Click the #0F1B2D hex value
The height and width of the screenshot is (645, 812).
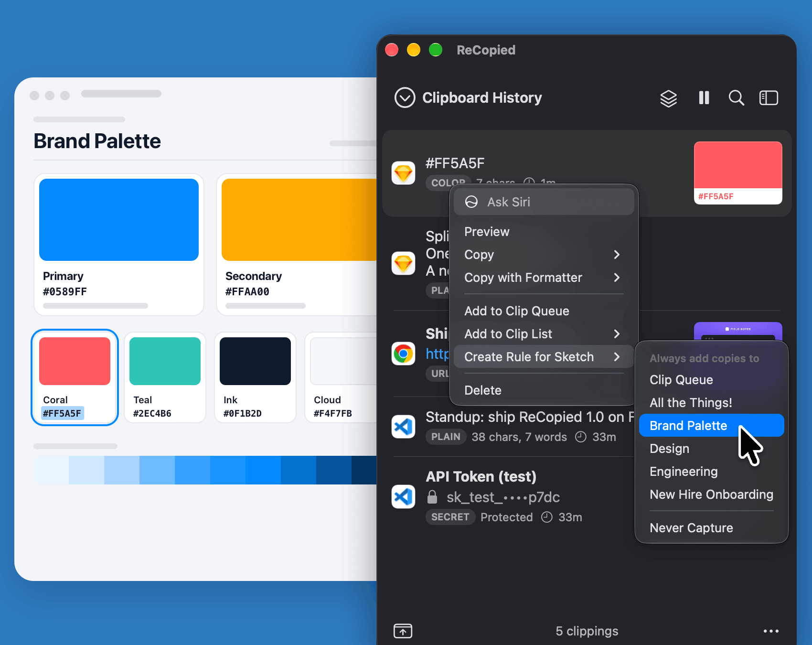[x=243, y=413]
